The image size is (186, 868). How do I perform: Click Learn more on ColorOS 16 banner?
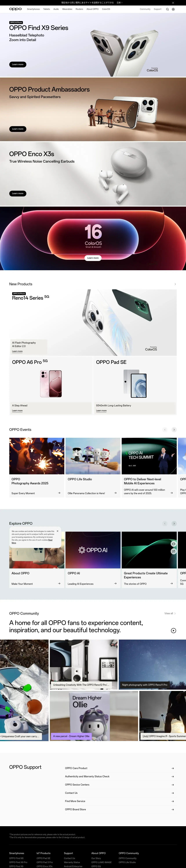(x=93, y=258)
